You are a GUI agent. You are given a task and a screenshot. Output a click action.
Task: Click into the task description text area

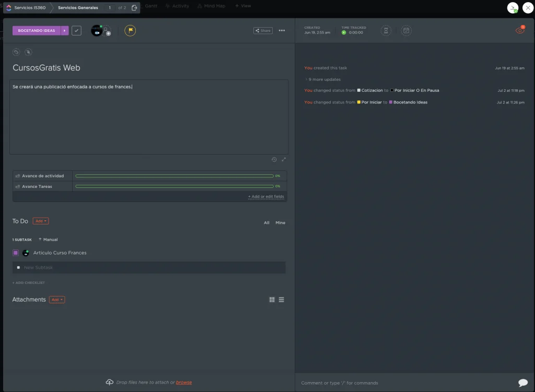coord(149,117)
